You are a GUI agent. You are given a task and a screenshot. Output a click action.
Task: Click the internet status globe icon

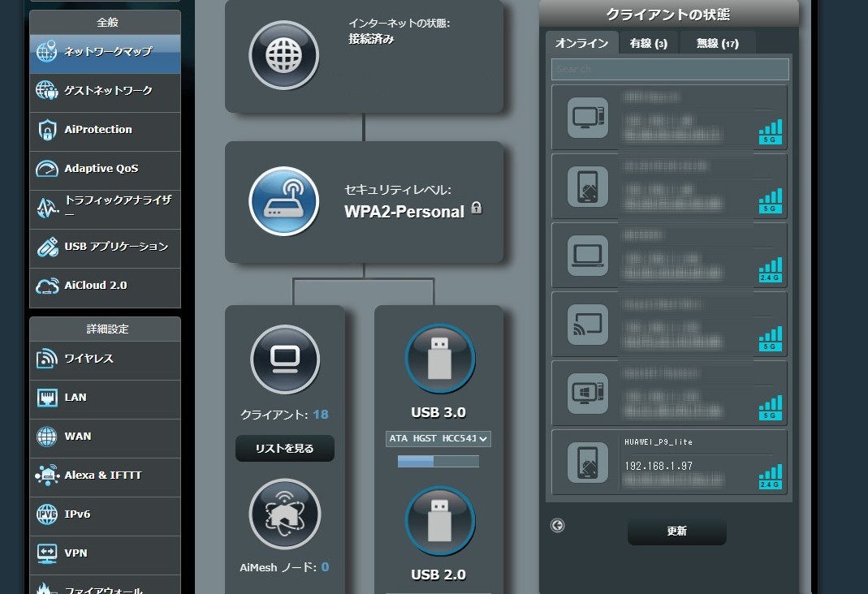pos(283,55)
